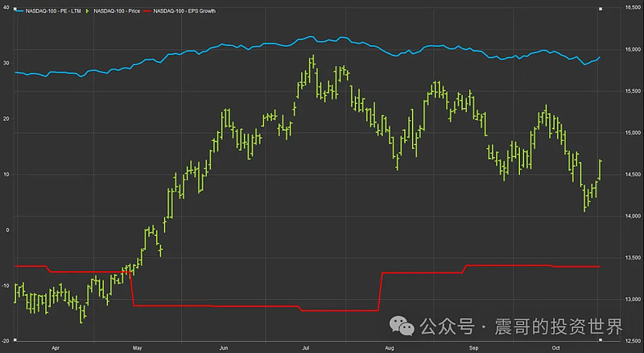The width and height of the screenshot is (644, 353).
Task: Click the Jul label on the time axis
Action: (306, 348)
